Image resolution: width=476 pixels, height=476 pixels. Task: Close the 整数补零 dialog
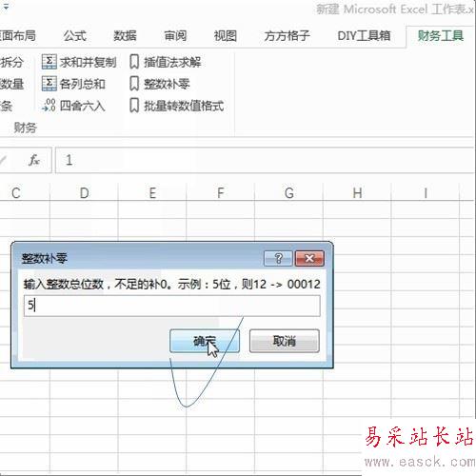[x=309, y=258]
